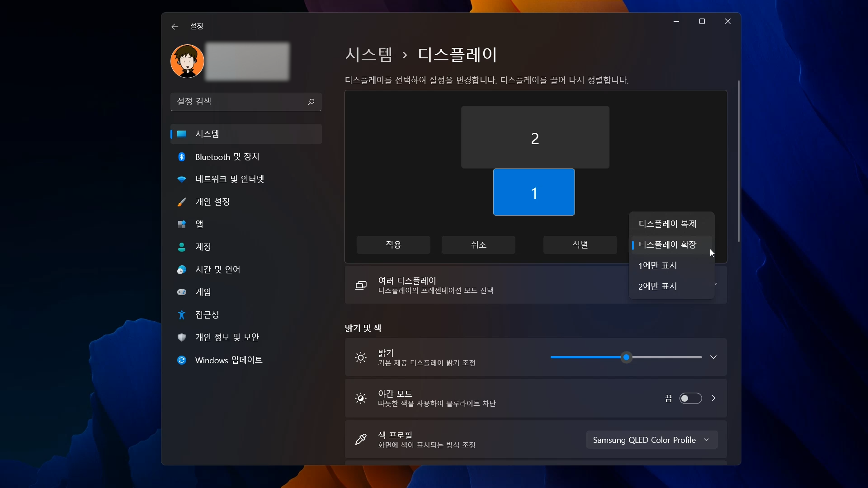Toggle the 야간 모드 switch

pyautogui.click(x=690, y=398)
